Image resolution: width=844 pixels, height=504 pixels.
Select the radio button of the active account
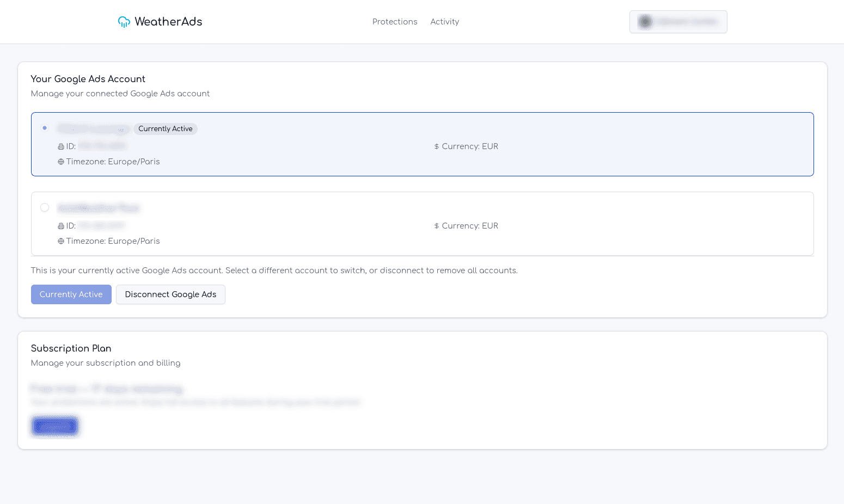coord(45,128)
